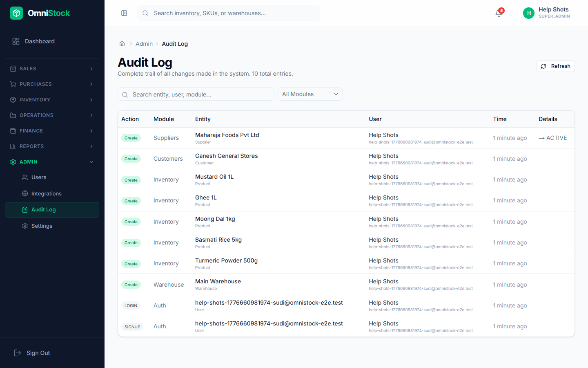Click Create badge in Suppliers row
Screen dimensions: 588x368
coord(131,138)
